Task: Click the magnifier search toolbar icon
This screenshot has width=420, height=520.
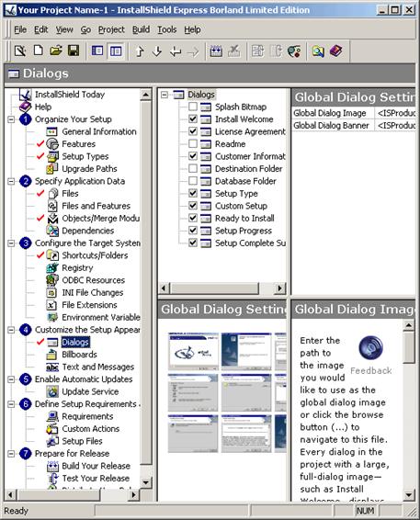Action: coord(318,51)
